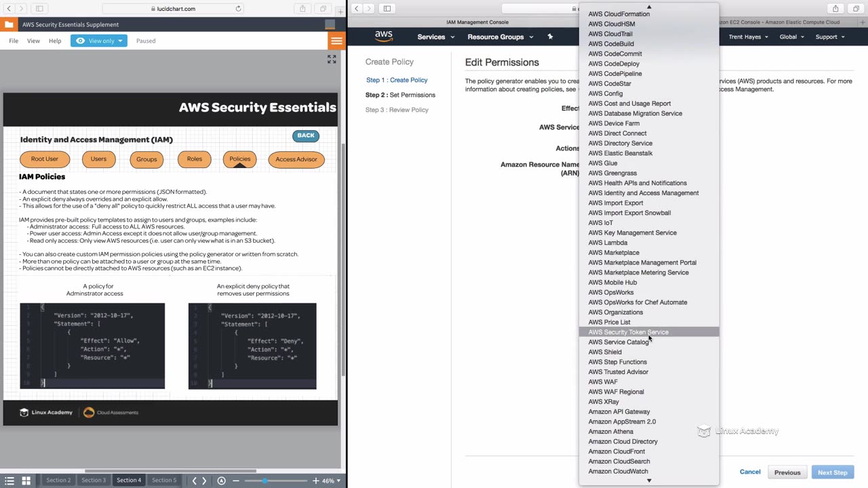Open the Lucidchart Help menu
Image resolution: width=868 pixels, height=488 pixels.
click(x=55, y=41)
